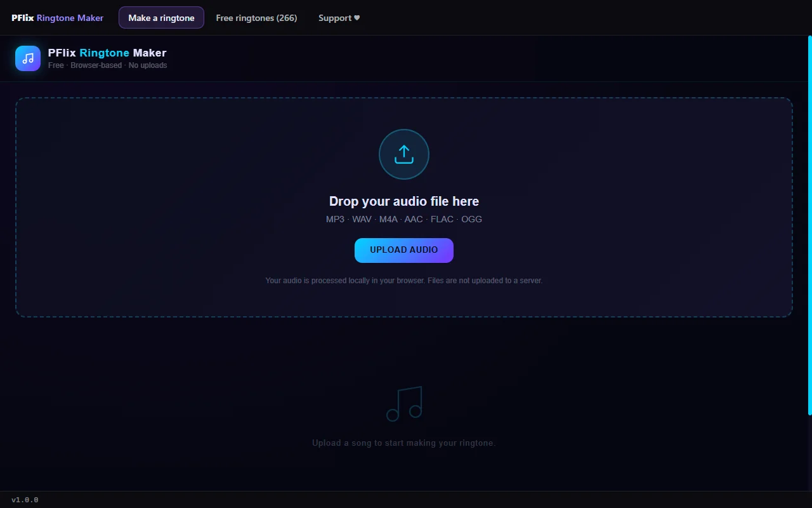Click the supported formats list MP3 · WAV · M4A

(404, 219)
